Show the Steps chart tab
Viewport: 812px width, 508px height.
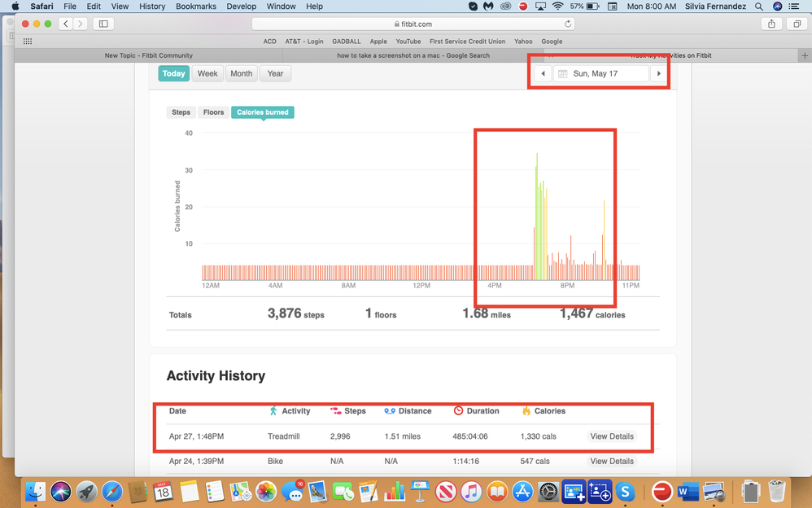pos(181,112)
